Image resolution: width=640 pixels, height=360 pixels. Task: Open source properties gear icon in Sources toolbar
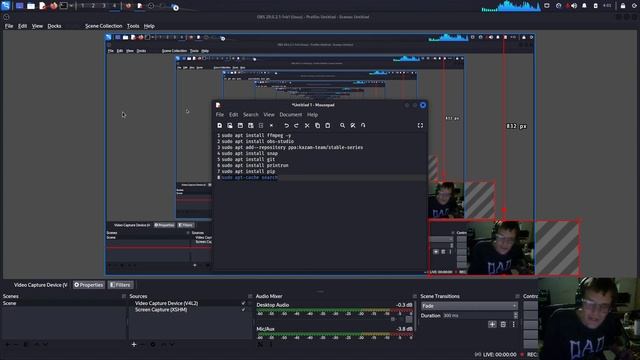[x=153, y=344]
